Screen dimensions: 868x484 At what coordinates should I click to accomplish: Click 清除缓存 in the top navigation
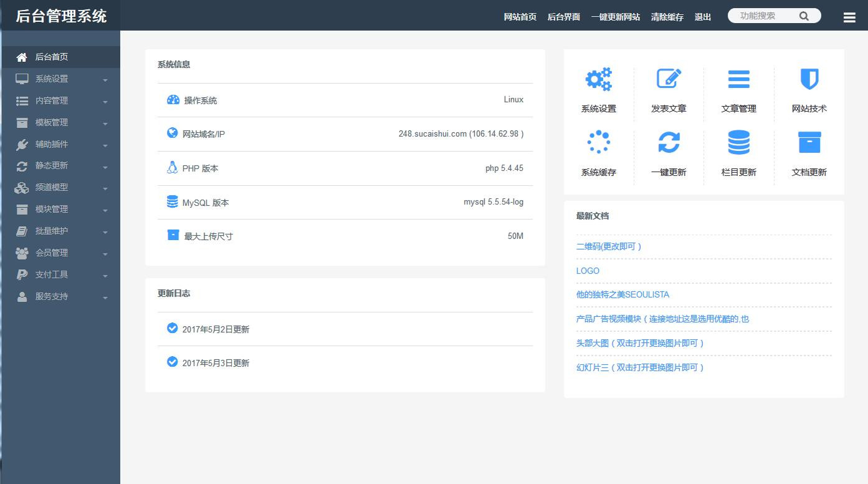(667, 17)
